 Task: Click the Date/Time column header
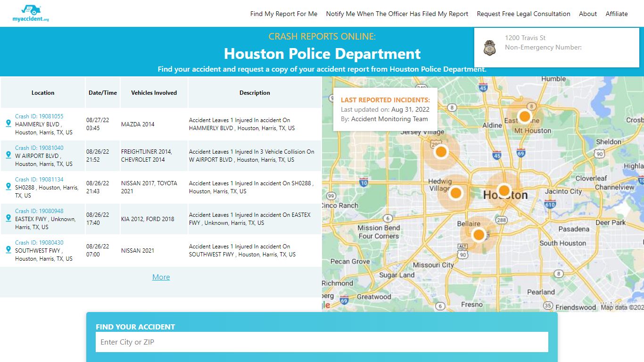103,93
